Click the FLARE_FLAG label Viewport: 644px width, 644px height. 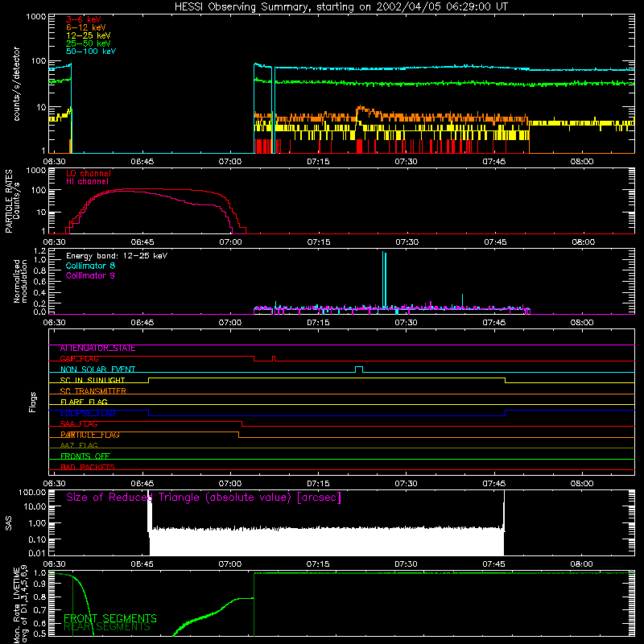coord(84,402)
